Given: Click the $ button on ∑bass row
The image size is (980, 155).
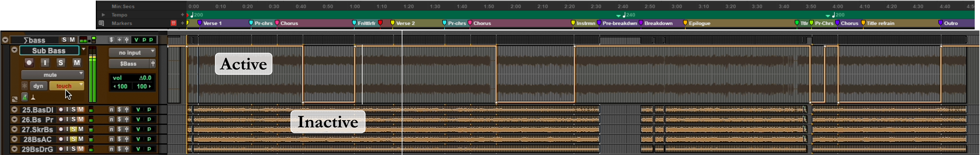Looking at the screenshot, I should click(x=111, y=40).
